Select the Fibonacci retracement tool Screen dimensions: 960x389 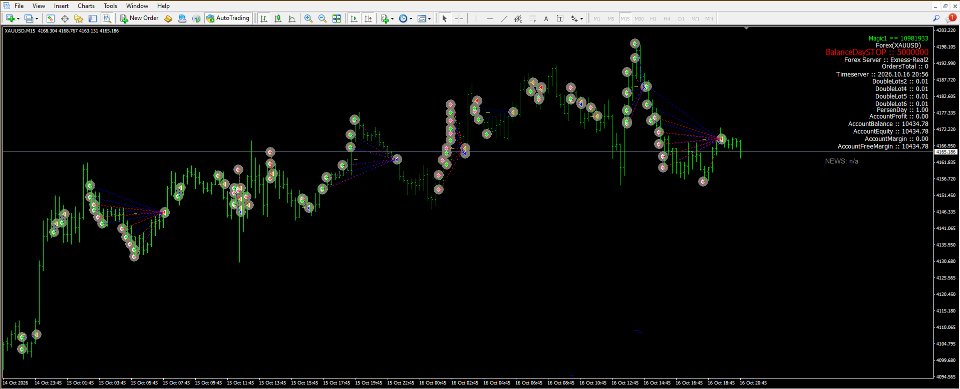pos(532,18)
